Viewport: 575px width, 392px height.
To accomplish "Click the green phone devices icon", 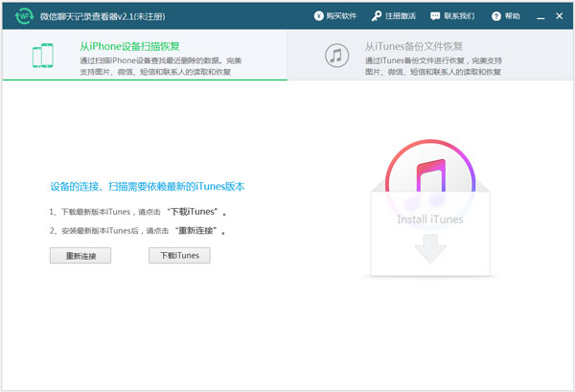I will click(x=42, y=56).
